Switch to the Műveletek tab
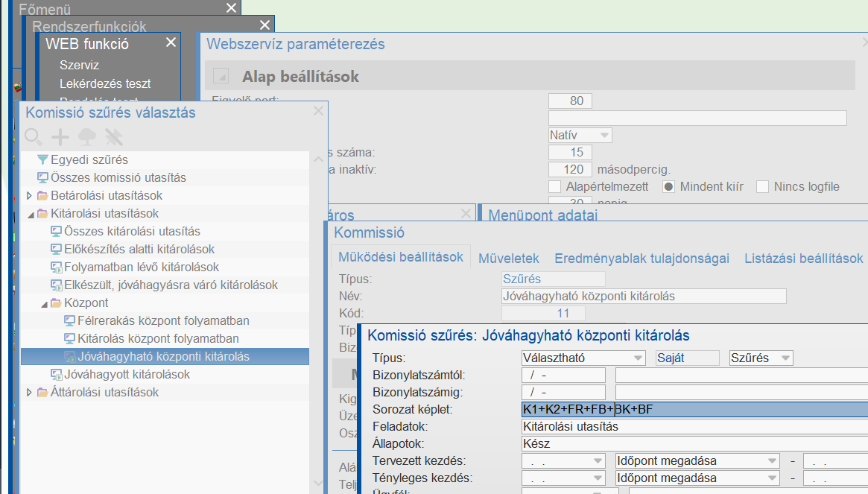The image size is (868, 494). click(508, 259)
